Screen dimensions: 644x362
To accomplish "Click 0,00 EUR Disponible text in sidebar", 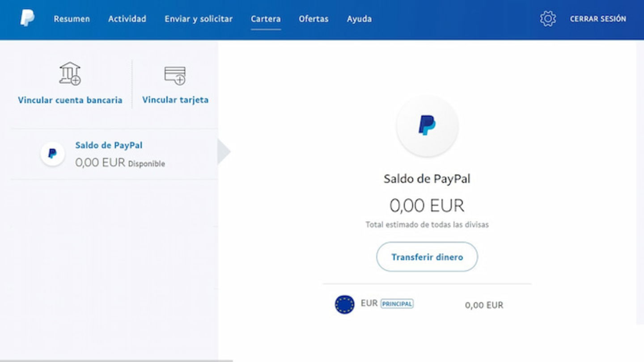I will [x=120, y=163].
